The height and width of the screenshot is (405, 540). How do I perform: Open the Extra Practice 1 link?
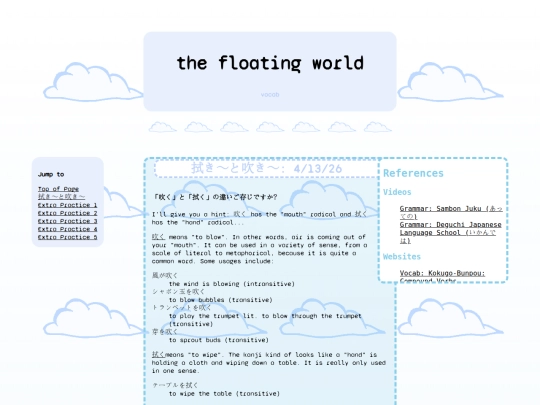pos(68,205)
